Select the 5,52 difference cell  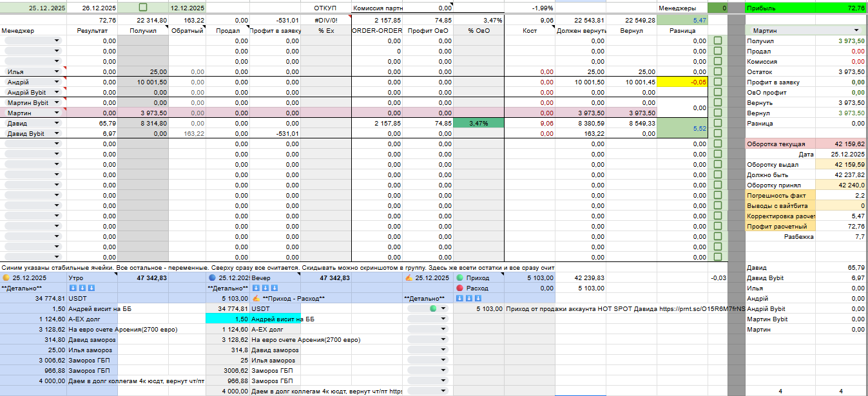(x=682, y=128)
